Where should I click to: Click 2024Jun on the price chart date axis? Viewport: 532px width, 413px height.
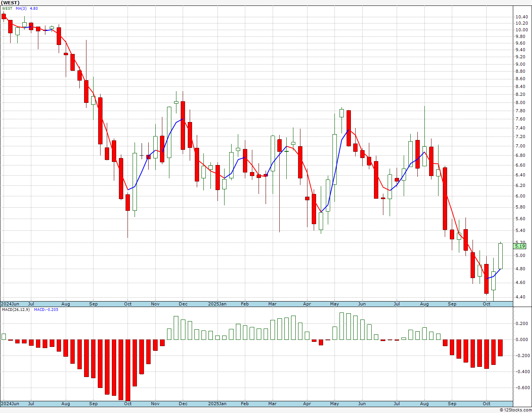pos(10,304)
